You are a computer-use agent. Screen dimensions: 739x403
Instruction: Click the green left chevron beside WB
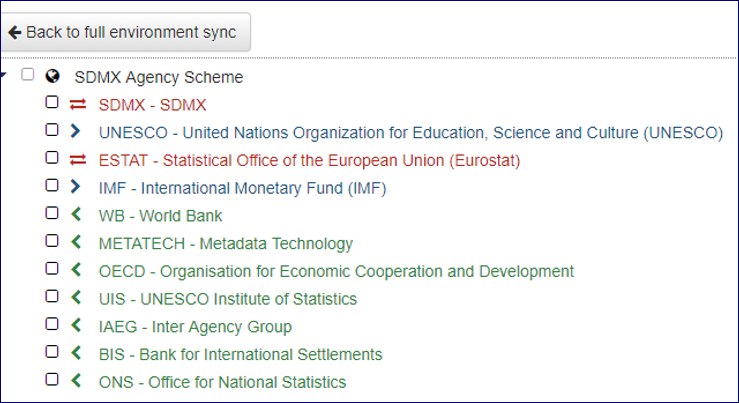tap(76, 215)
